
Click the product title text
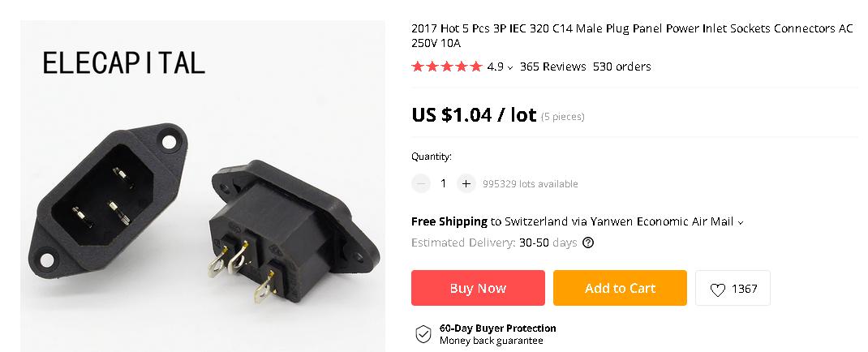click(x=632, y=36)
